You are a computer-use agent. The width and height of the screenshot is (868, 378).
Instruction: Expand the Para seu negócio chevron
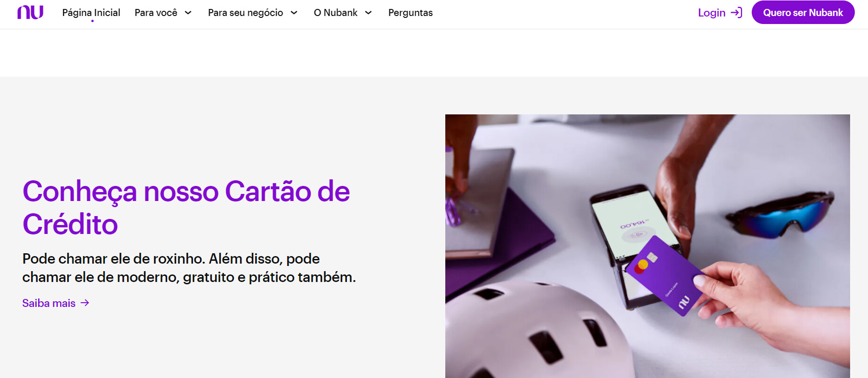point(294,13)
